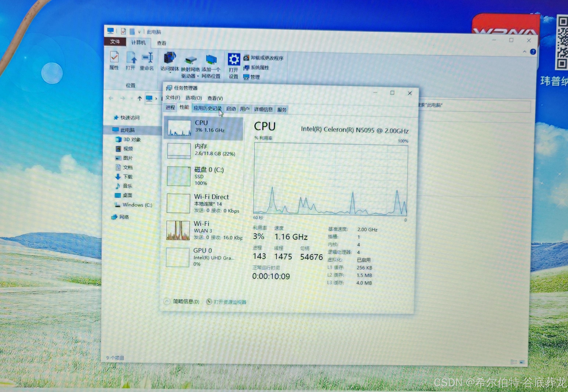Screen dimensions: 568x392
Task: Select Windows (C:) in the navigation tree
Action: [137, 205]
